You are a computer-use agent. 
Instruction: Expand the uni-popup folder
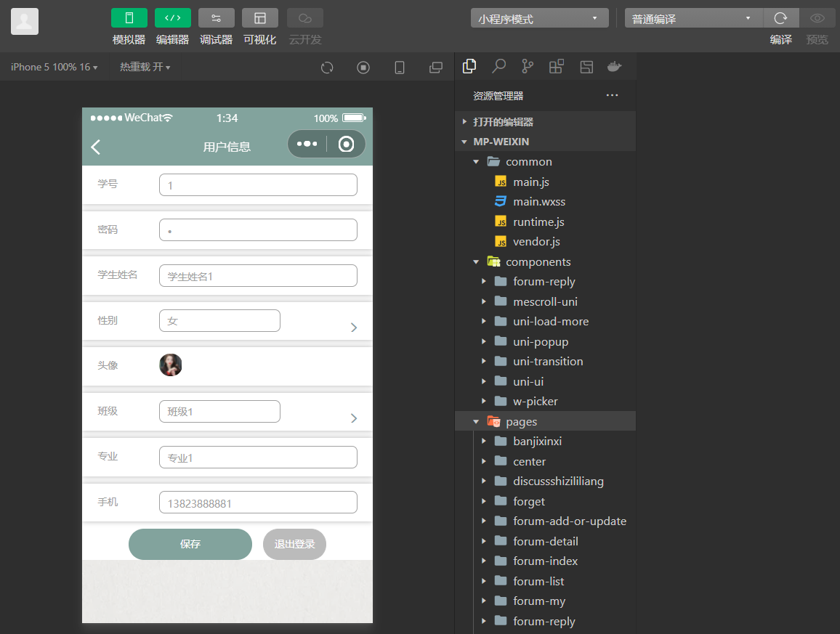coord(546,341)
